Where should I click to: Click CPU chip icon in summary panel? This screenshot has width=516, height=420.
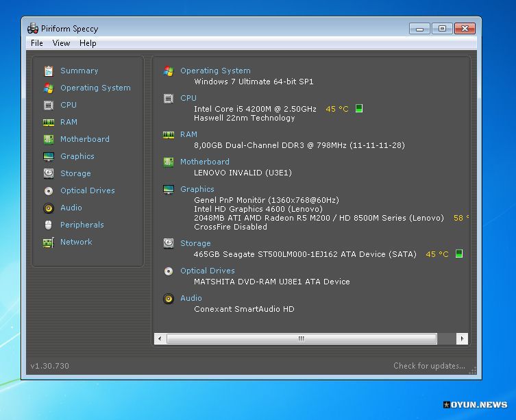pyautogui.click(x=169, y=99)
